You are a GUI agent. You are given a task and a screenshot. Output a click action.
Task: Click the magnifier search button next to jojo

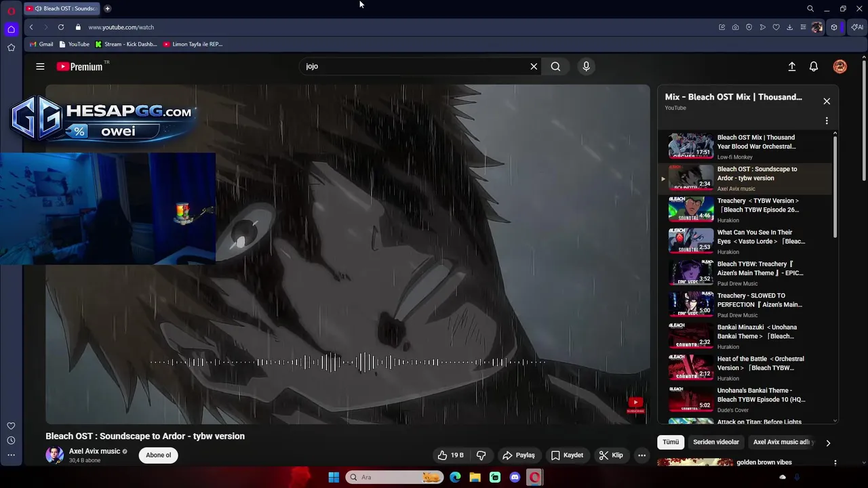click(x=555, y=66)
